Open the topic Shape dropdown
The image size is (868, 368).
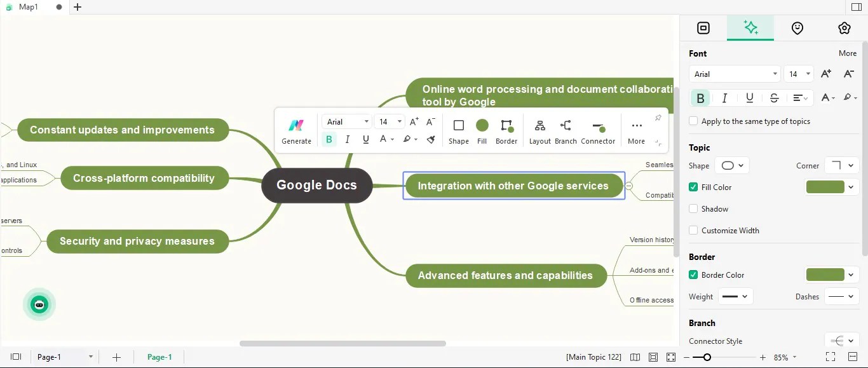click(x=732, y=165)
